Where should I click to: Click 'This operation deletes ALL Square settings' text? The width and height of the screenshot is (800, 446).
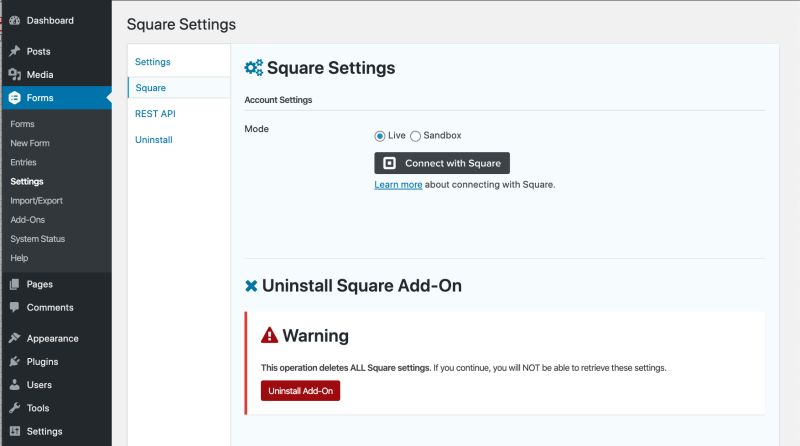346,368
